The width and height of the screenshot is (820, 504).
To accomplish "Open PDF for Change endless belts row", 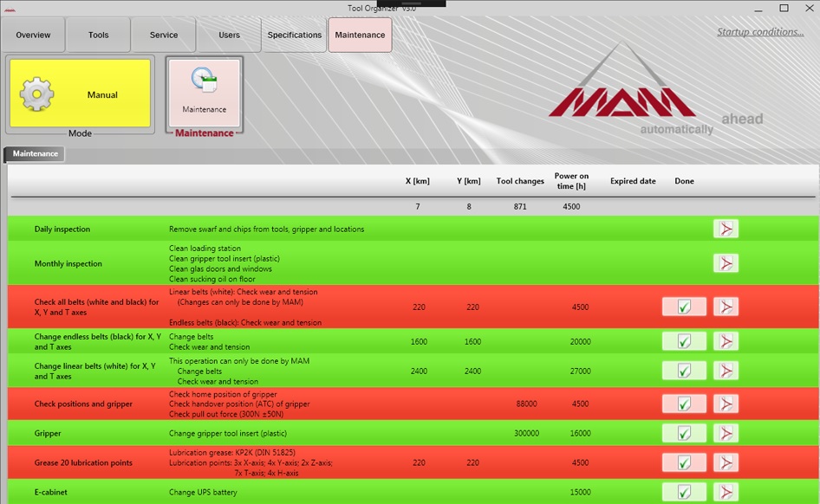I will pyautogui.click(x=726, y=341).
